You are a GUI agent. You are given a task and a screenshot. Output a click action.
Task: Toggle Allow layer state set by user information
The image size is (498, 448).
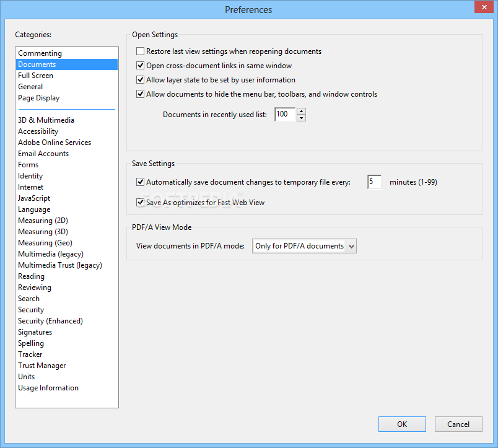click(x=140, y=80)
